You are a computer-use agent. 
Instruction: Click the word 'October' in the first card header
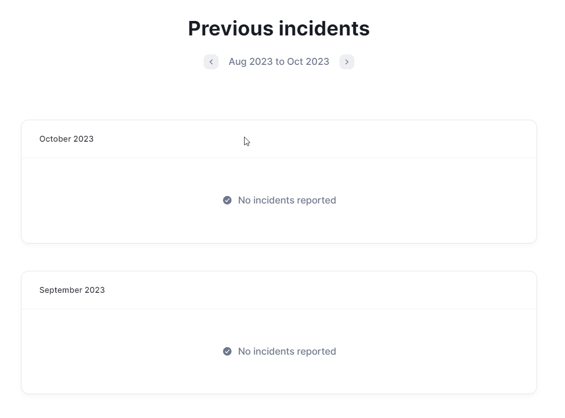coord(55,139)
